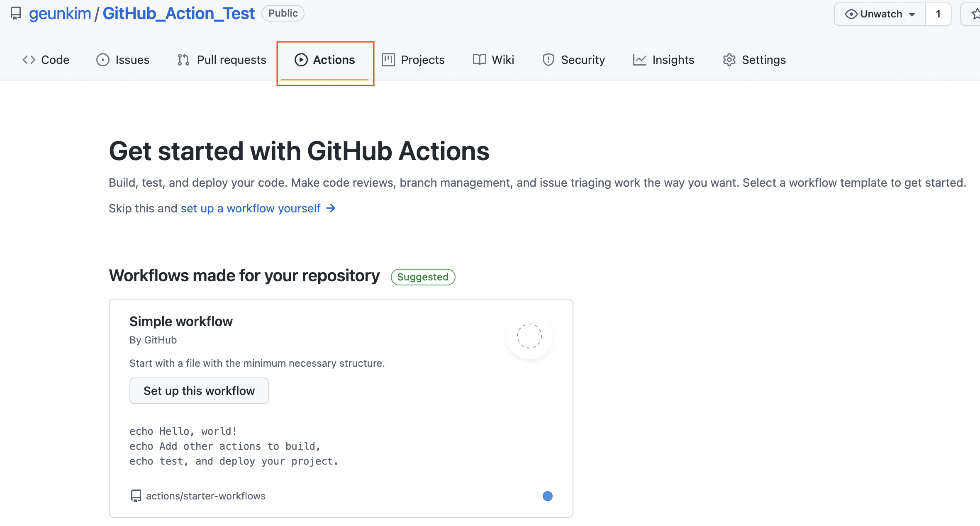Open the actions/starter-workflows repository link
The height and width of the screenshot is (526, 980).
(205, 496)
